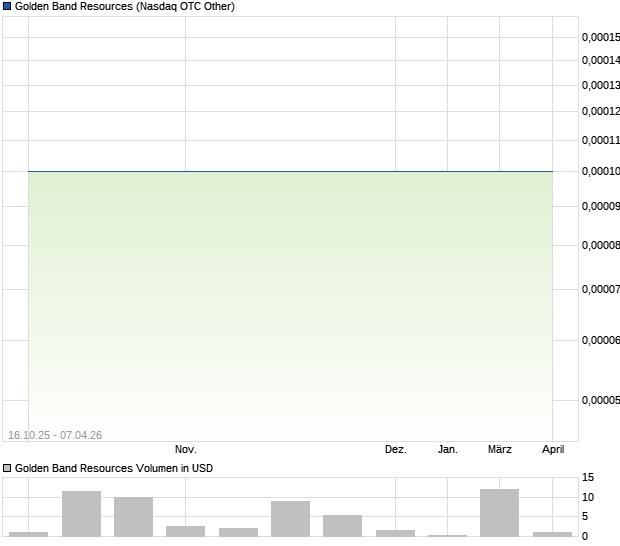The image size is (620, 546).
Task: Click the Nov. axis label
Action: pyautogui.click(x=185, y=449)
